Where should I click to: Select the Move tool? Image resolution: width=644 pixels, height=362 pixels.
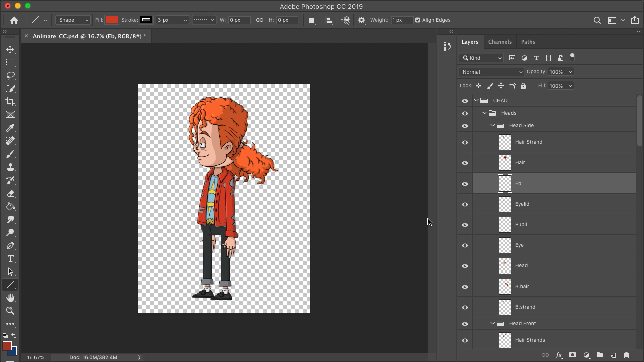[x=10, y=49]
